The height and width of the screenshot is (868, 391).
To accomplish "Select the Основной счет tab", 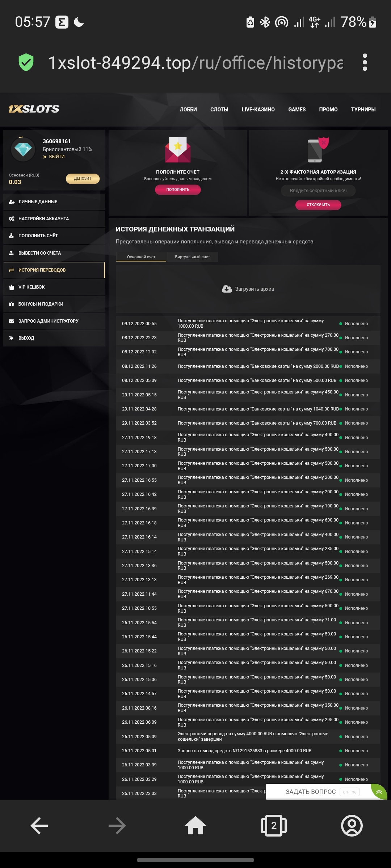I will 141,257.
